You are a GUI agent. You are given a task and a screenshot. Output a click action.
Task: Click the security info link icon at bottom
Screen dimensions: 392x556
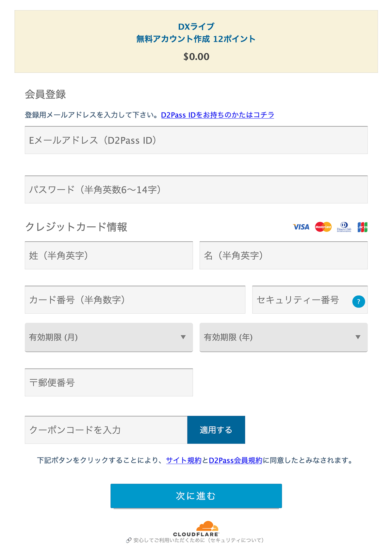(x=129, y=540)
